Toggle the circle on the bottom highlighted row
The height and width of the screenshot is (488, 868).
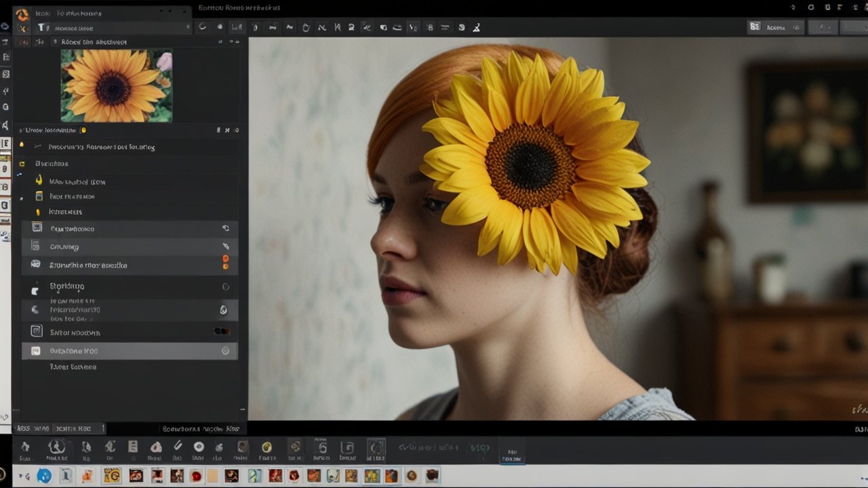tap(226, 351)
